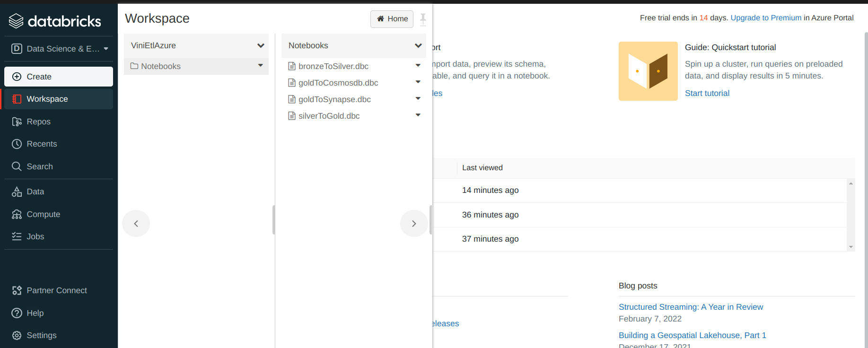
Task: Open Help from the sidebar
Action: [x=59, y=313]
